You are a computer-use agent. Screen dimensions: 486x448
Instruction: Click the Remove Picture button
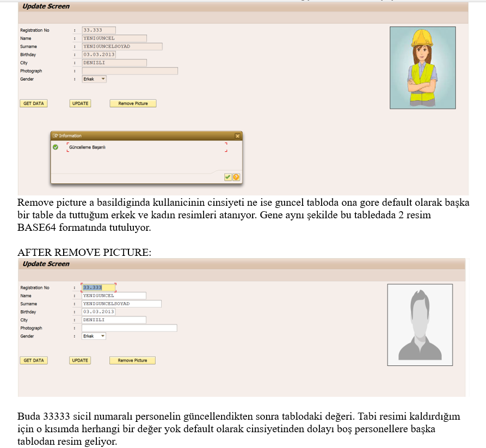133,103
